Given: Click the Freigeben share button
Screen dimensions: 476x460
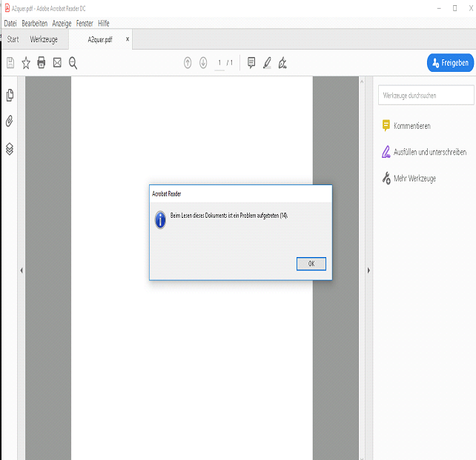Looking at the screenshot, I should pos(450,63).
